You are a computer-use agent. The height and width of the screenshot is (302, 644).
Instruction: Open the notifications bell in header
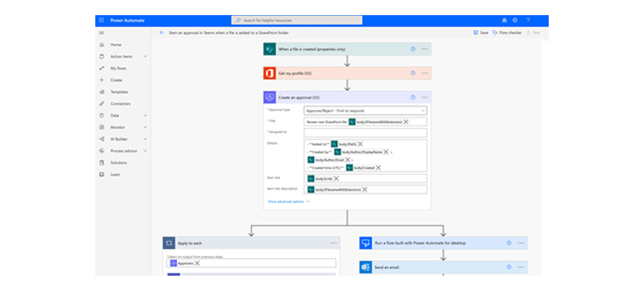(x=504, y=20)
